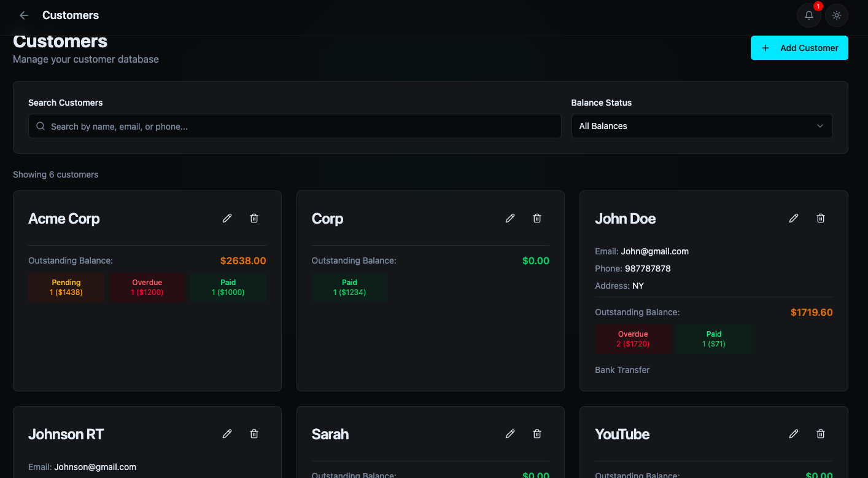Viewport: 868px width, 478px height.
Task: Click John Doe's address NY
Action: (x=638, y=286)
